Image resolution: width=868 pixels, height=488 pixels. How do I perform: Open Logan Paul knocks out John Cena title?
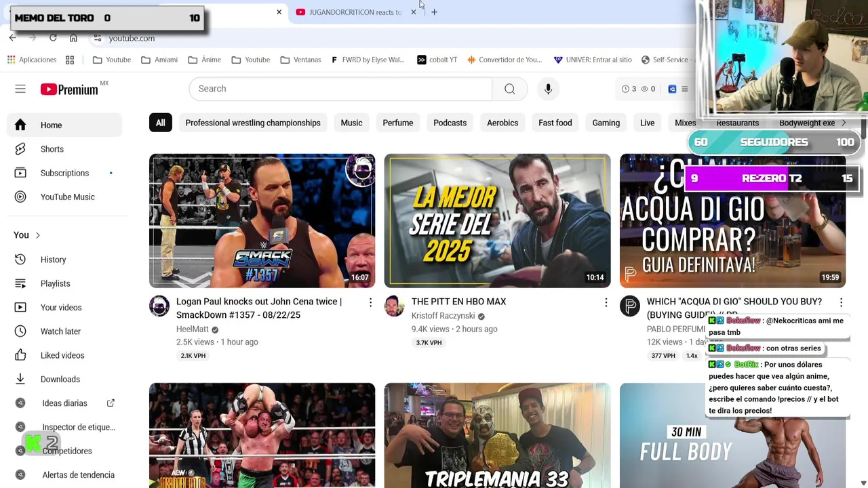[x=259, y=308]
